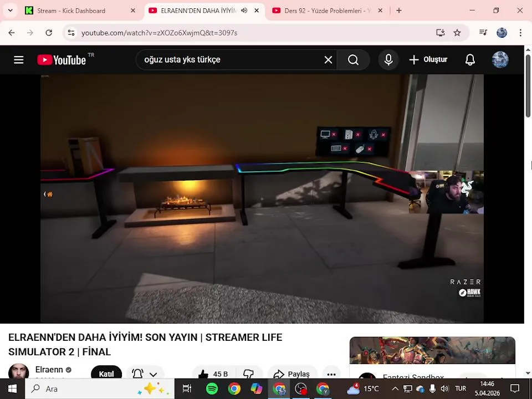Open YouTube notifications bell
The image size is (532, 399).
click(x=470, y=60)
